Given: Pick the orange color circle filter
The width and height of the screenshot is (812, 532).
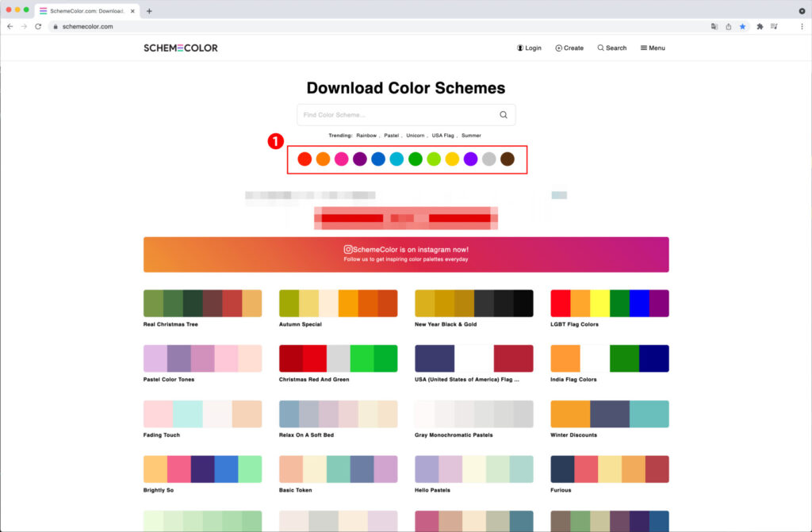Looking at the screenshot, I should tap(324, 159).
